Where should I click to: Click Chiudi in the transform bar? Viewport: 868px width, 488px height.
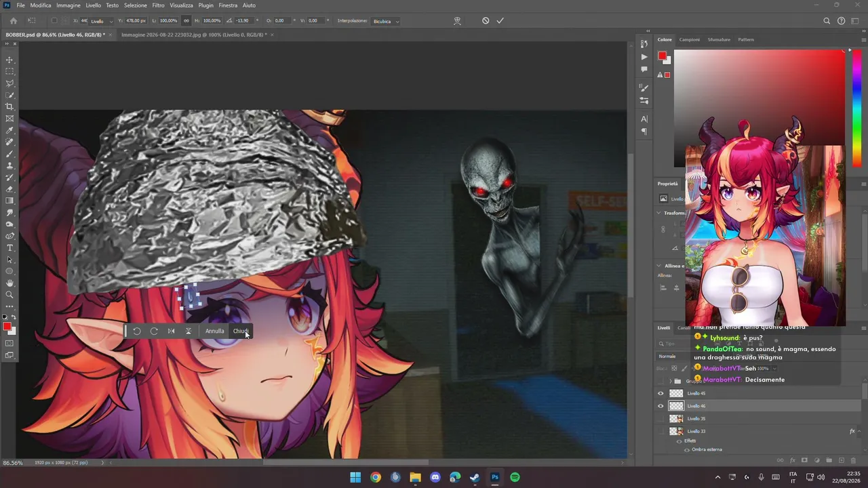(x=241, y=331)
